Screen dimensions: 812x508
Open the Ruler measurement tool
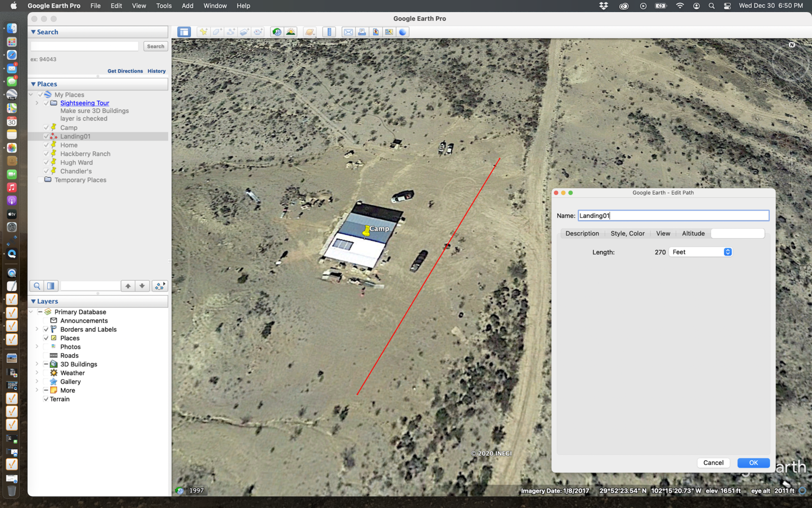pos(329,31)
